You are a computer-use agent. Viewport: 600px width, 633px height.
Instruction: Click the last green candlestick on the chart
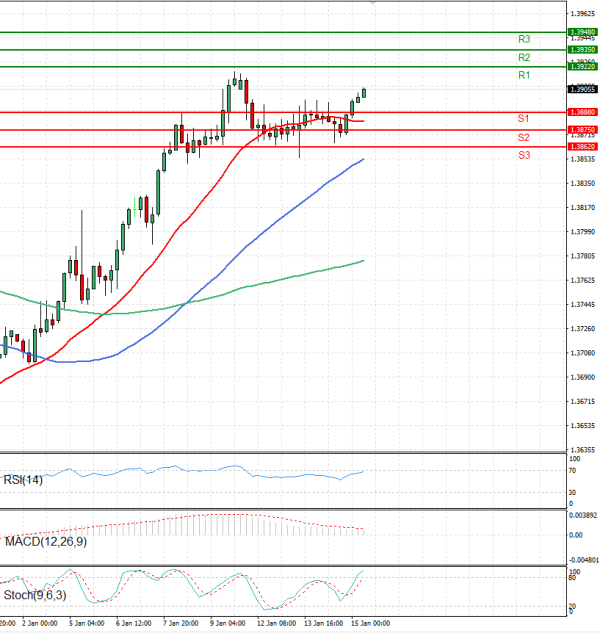364,93
